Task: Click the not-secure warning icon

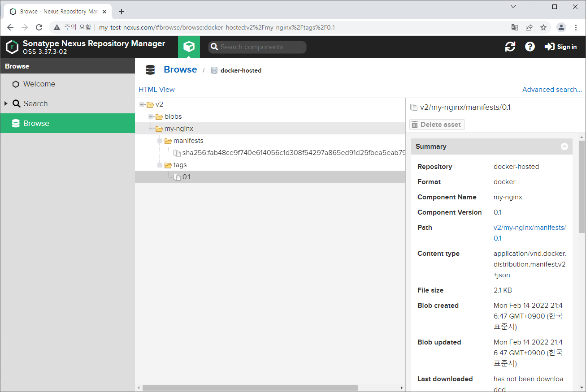Action: pos(57,27)
